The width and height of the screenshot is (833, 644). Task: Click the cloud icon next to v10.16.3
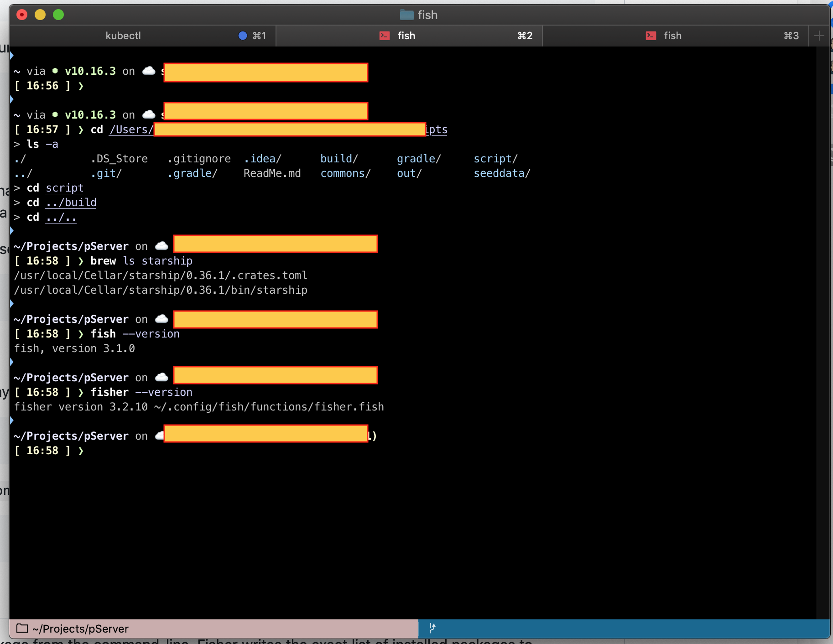click(x=148, y=71)
